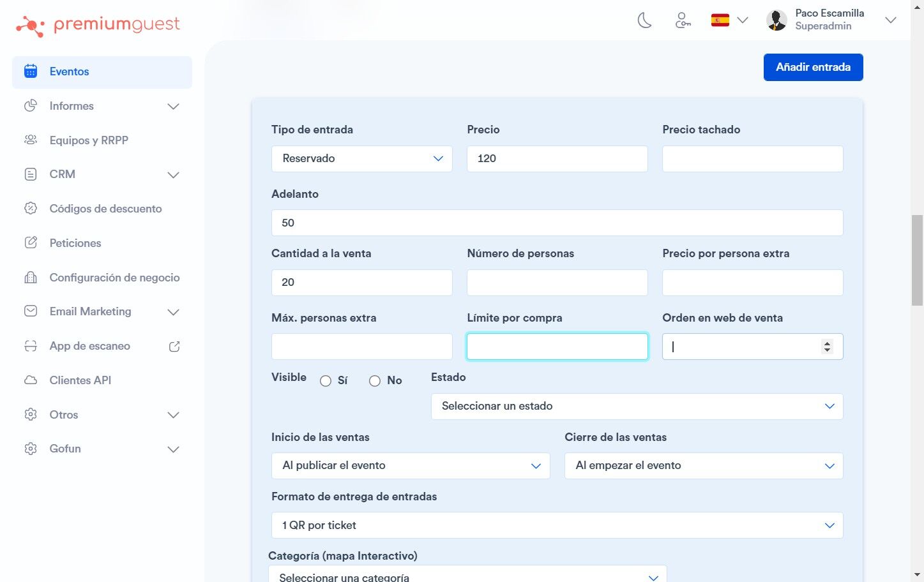The height and width of the screenshot is (582, 924).
Task: Open Seleccionar un estado dropdown
Action: (637, 407)
